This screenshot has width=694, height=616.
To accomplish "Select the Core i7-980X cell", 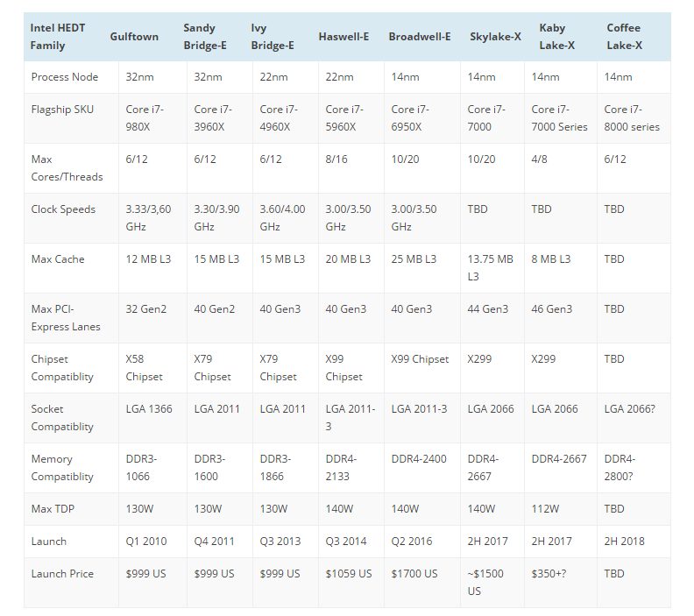I will pyautogui.click(x=145, y=118).
